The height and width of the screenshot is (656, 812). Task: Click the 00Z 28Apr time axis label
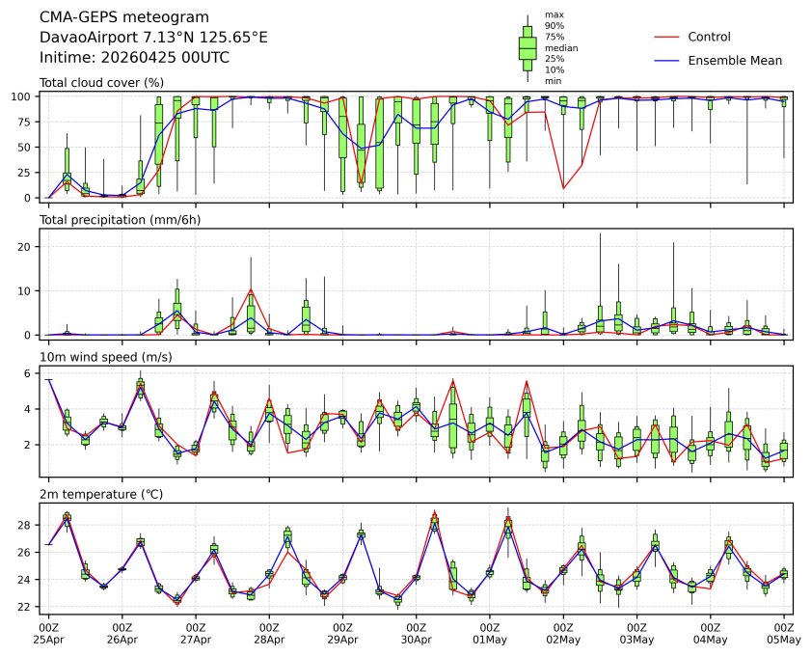tap(269, 632)
